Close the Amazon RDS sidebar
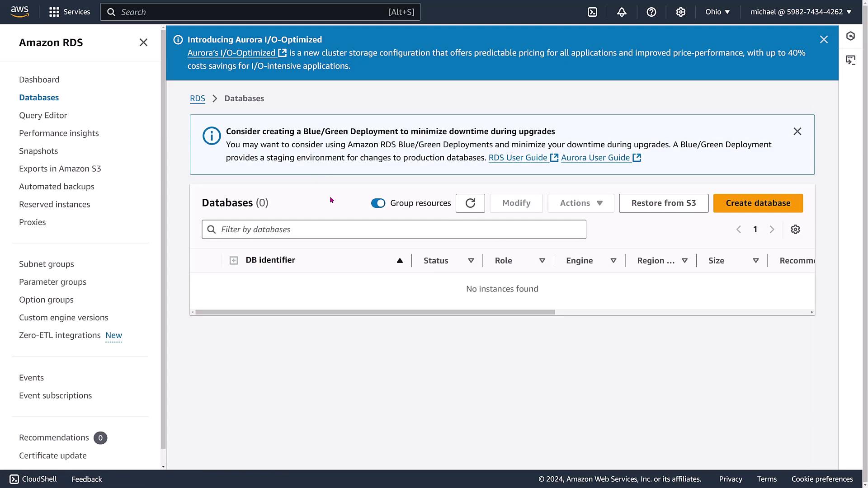868x488 pixels. coord(143,42)
